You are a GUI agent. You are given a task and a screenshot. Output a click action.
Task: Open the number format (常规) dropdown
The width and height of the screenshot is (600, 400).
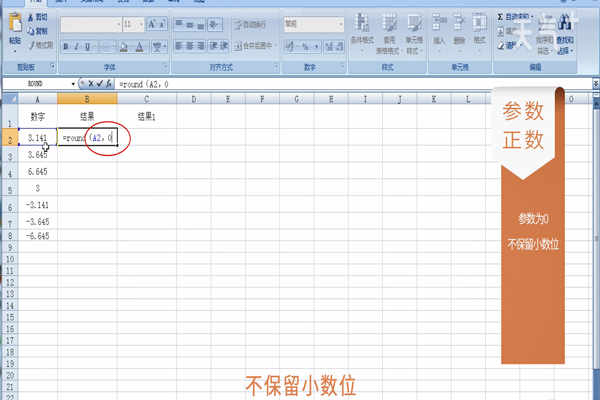pyautogui.click(x=341, y=24)
